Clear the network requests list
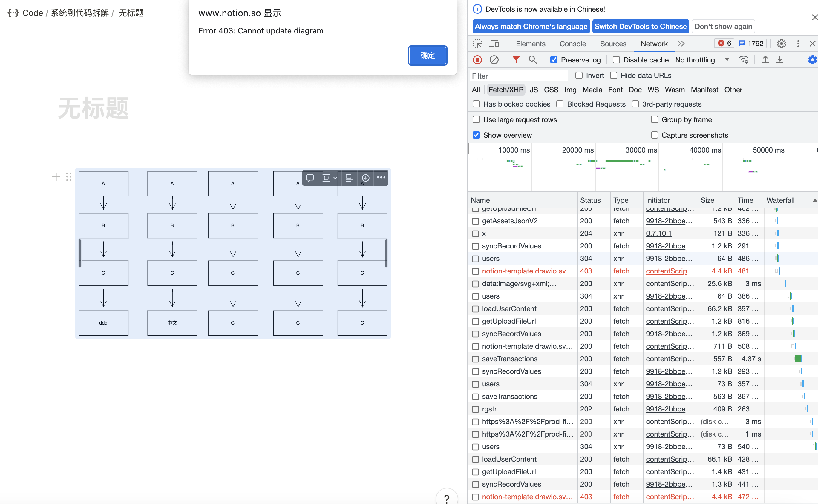Screen dimensions: 818x504 click(x=494, y=60)
